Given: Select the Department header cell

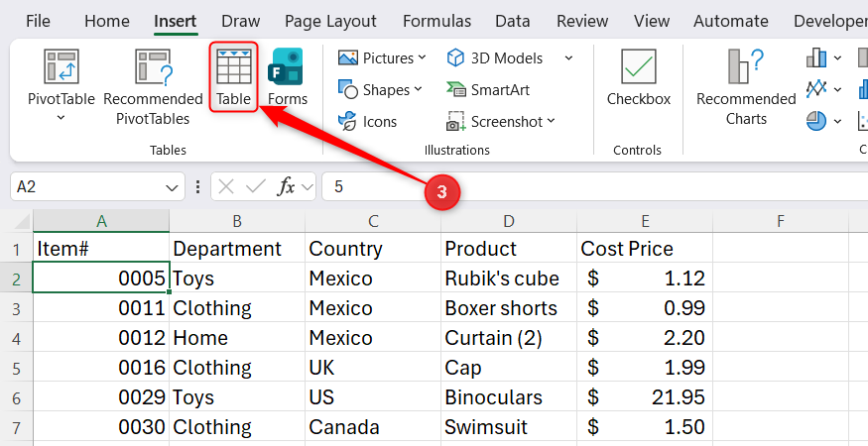Looking at the screenshot, I should pos(237,249).
